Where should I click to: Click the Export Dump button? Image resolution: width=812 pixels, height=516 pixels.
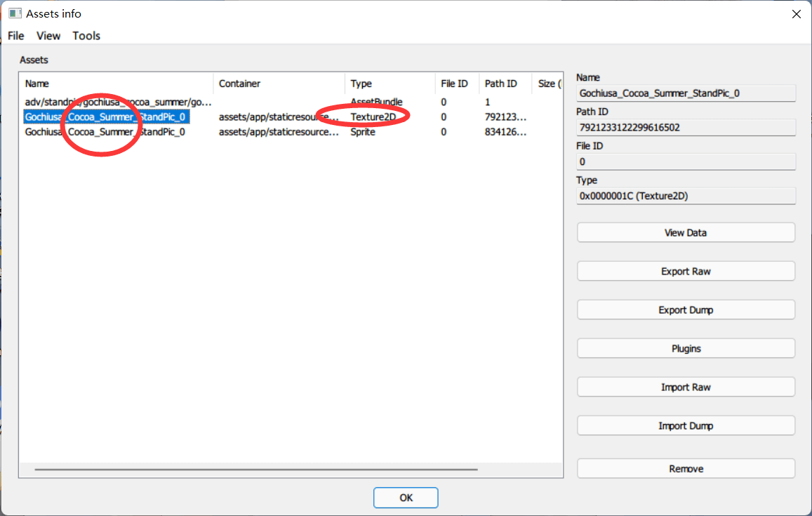pyautogui.click(x=686, y=310)
